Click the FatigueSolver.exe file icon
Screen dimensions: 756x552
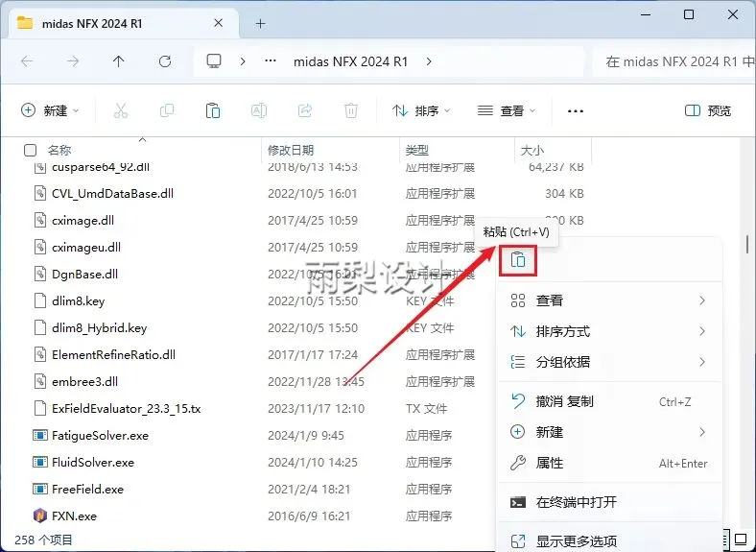click(40, 435)
